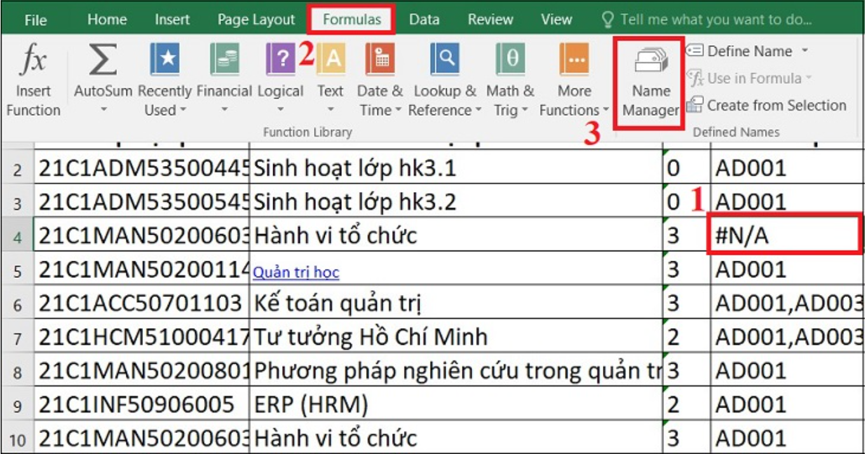Select cell 21C1ACC50701103
The width and height of the screenshot is (868, 454).
coord(142,303)
